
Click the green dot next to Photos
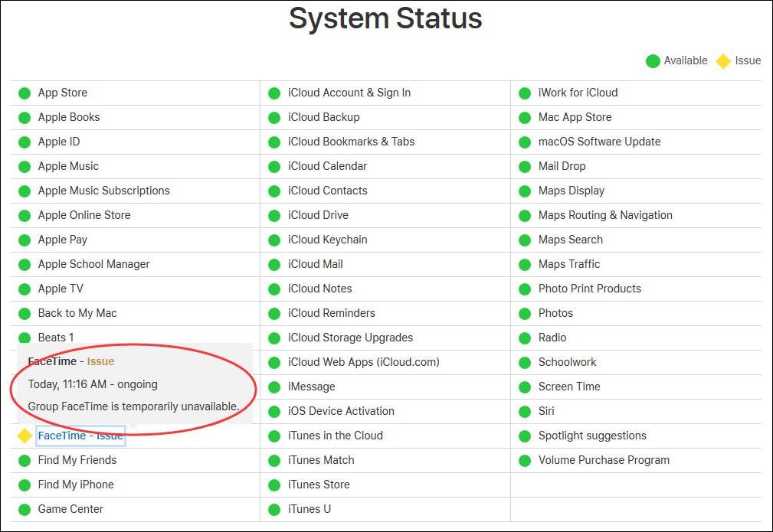pos(525,314)
